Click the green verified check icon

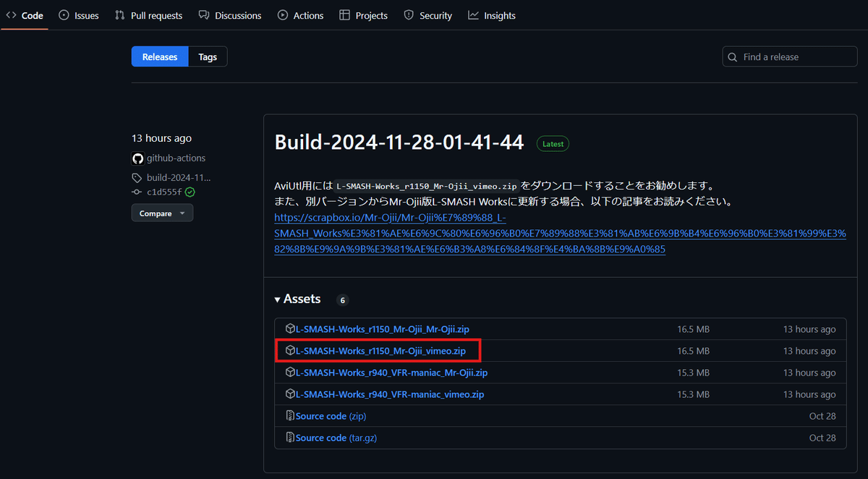tap(190, 192)
